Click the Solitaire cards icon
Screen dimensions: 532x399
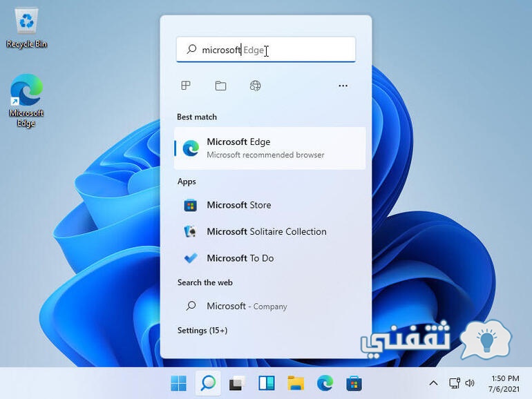point(190,231)
